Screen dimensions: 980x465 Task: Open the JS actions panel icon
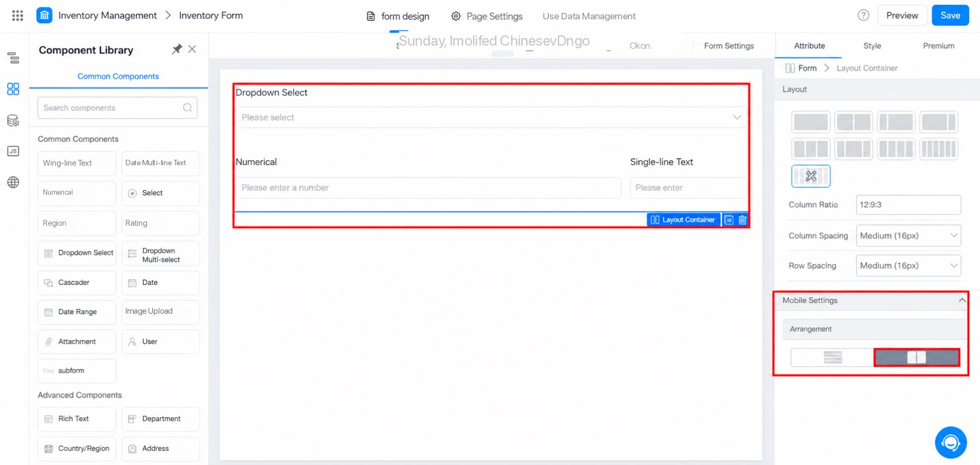(13, 151)
